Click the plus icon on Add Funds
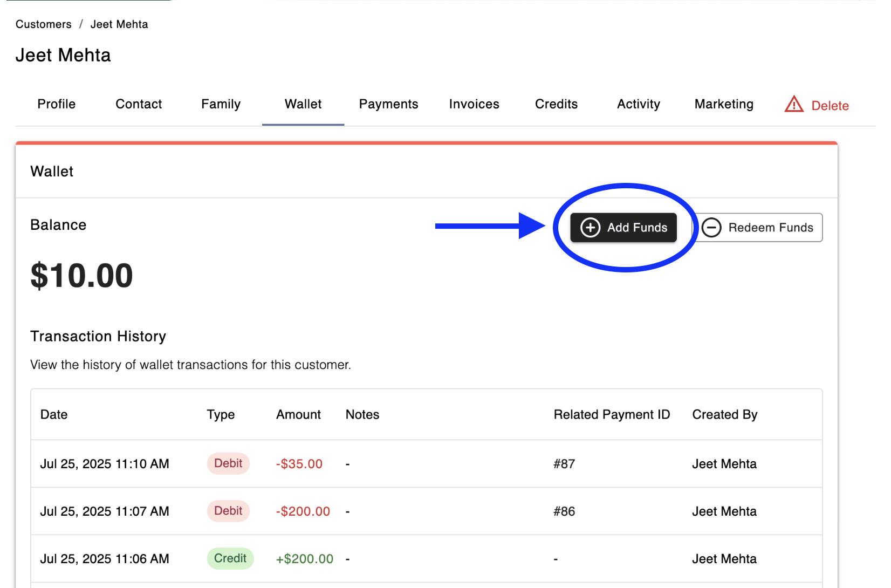The height and width of the screenshot is (588, 891). (x=590, y=228)
